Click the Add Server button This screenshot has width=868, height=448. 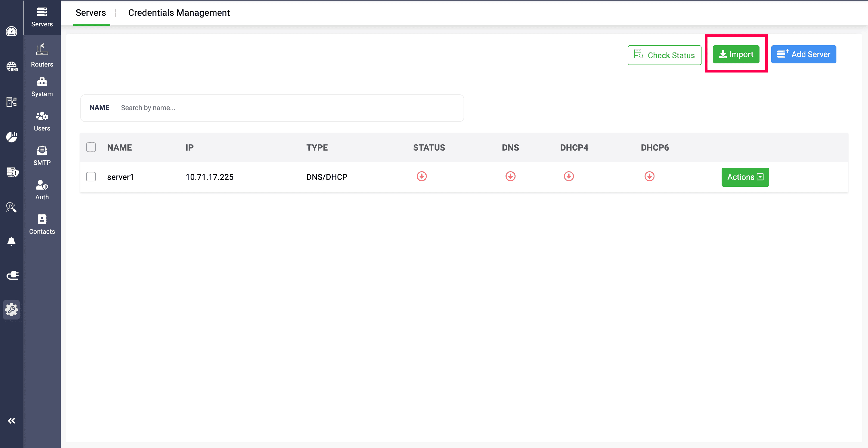click(803, 54)
